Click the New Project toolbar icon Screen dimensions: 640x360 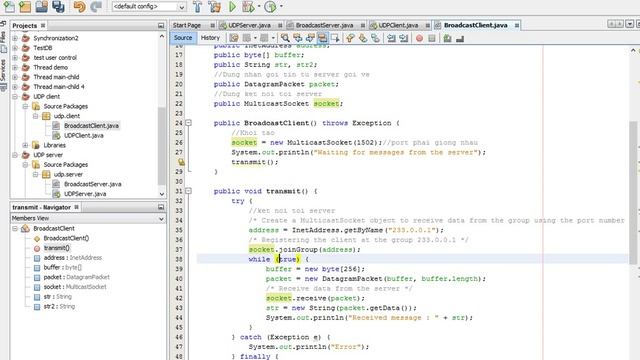click(x=25, y=7)
